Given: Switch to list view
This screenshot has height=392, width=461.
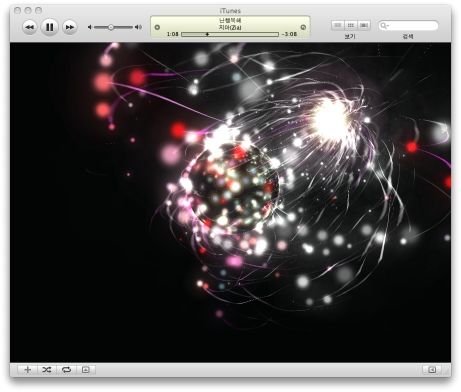Looking at the screenshot, I should point(338,25).
